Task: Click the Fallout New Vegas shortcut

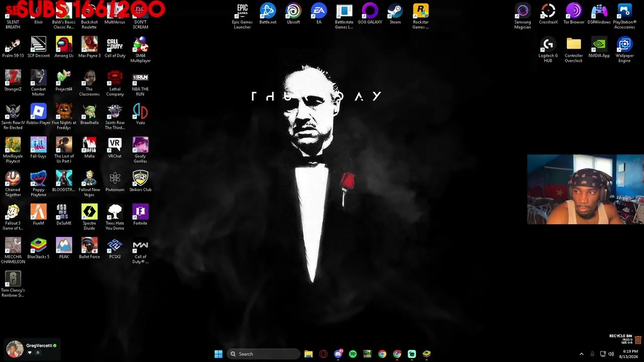Action: point(90,184)
